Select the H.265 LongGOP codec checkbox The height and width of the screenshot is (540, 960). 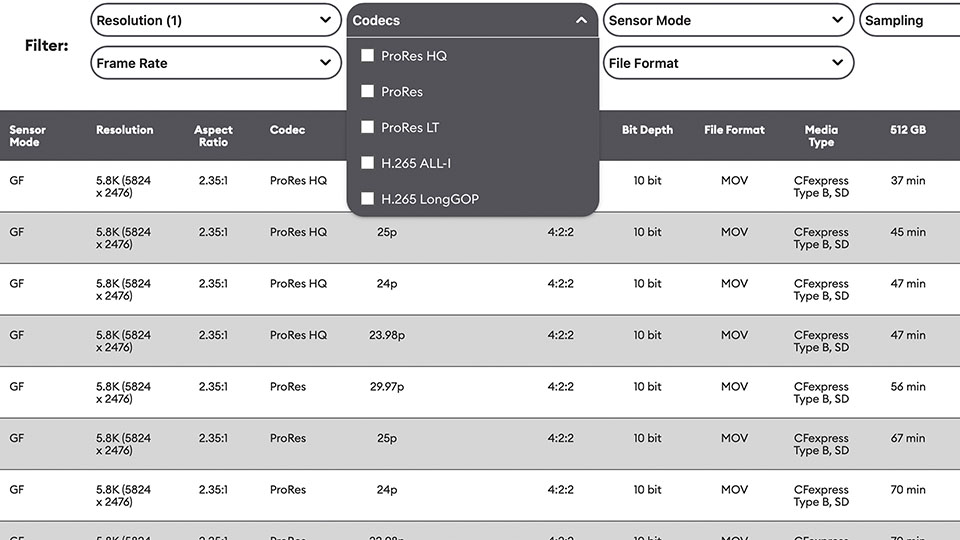[367, 199]
